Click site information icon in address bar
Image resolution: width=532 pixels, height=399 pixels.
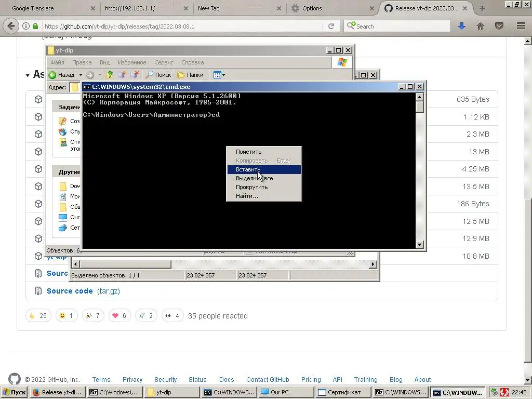click(x=26, y=26)
